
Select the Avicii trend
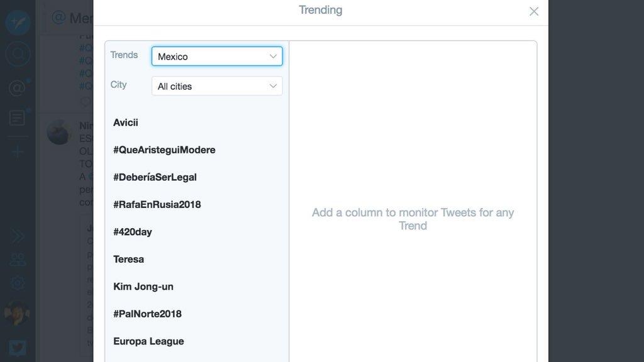tap(126, 123)
